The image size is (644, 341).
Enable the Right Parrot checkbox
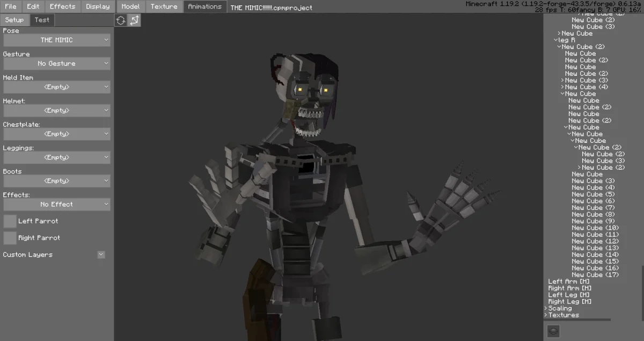click(x=10, y=238)
